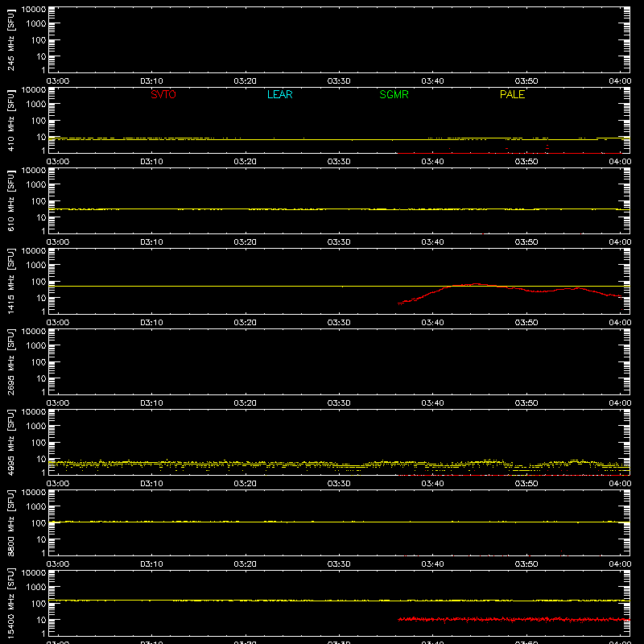Click 03:40 below the 1415 MHz panel
The image size is (644, 644).
432,323
